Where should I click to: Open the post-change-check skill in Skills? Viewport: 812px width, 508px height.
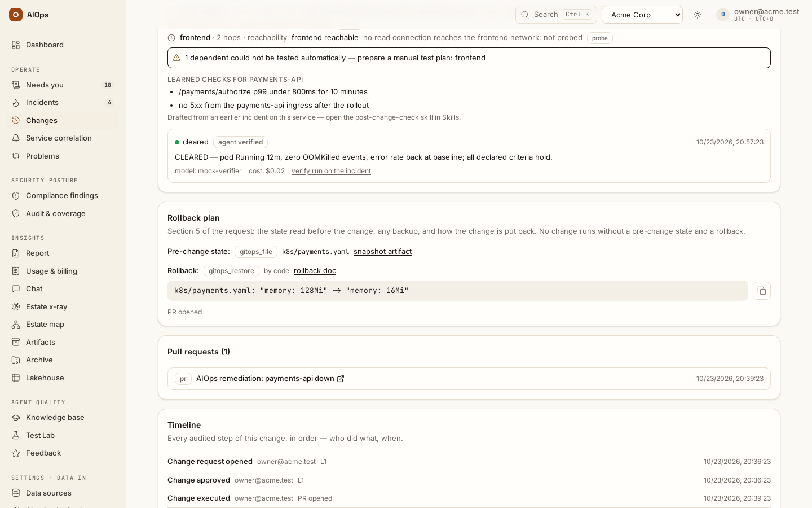pos(392,117)
